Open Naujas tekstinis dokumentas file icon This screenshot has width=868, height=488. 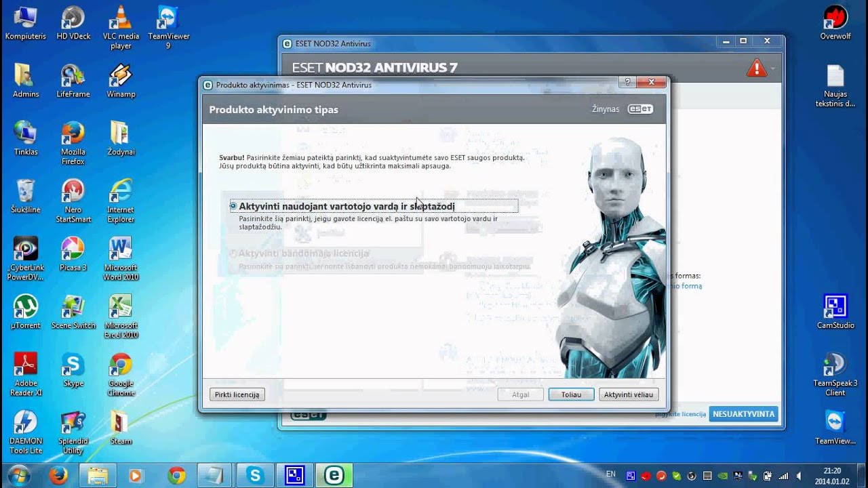(x=835, y=86)
